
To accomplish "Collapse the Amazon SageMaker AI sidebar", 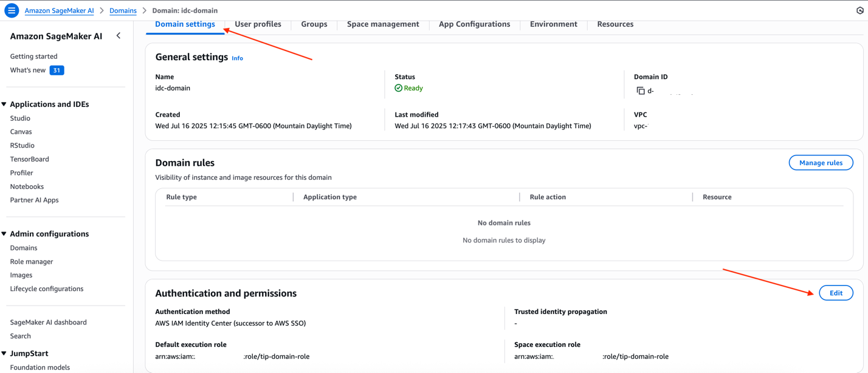I will (x=119, y=35).
